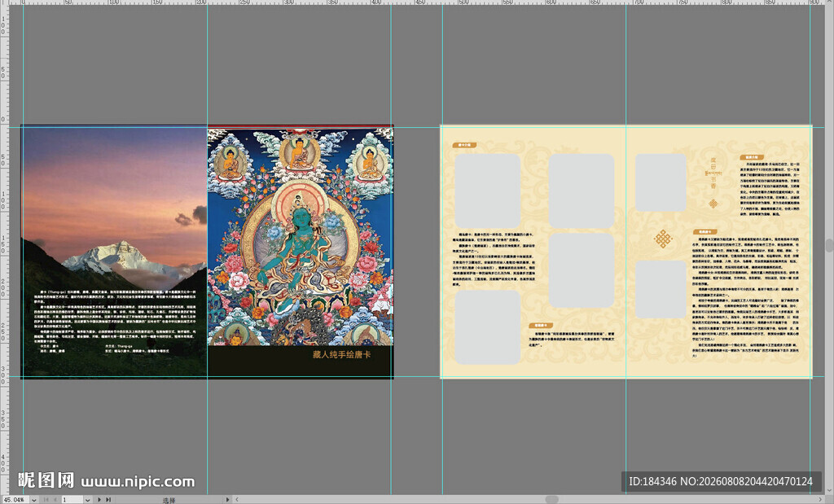Select the snowy mountain sunset photo

point(114,252)
